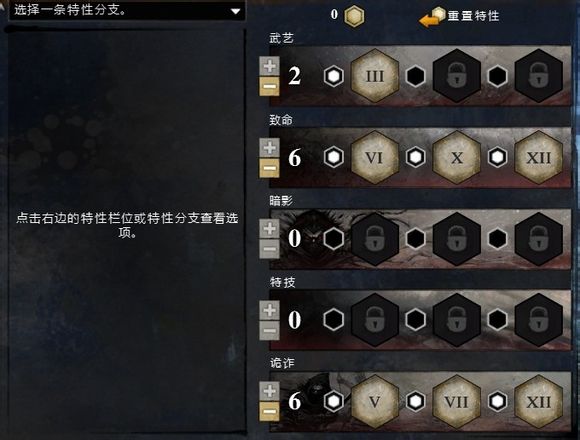
Task: Add a point to 暗影 with plus
Action: pos(269,229)
